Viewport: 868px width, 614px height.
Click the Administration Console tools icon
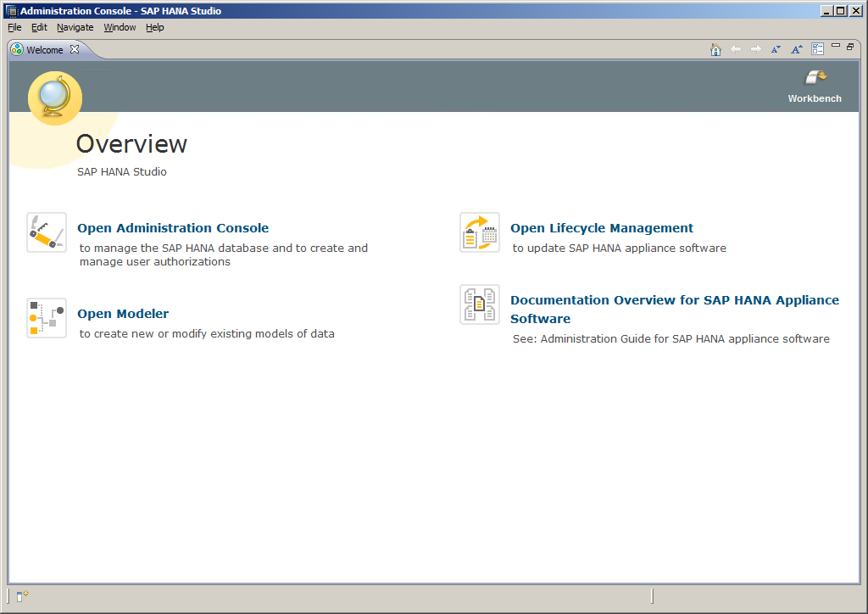click(47, 232)
